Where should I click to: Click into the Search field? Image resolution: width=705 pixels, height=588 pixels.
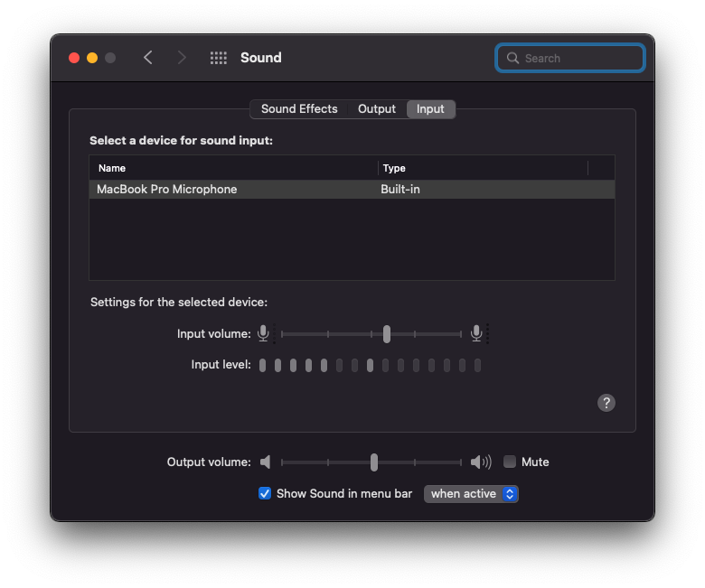pyautogui.click(x=578, y=58)
